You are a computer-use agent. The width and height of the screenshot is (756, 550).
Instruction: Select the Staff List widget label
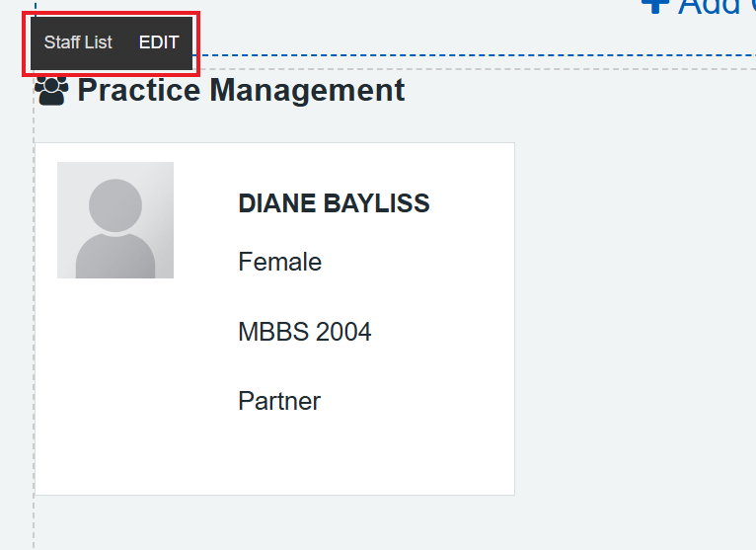[78, 42]
